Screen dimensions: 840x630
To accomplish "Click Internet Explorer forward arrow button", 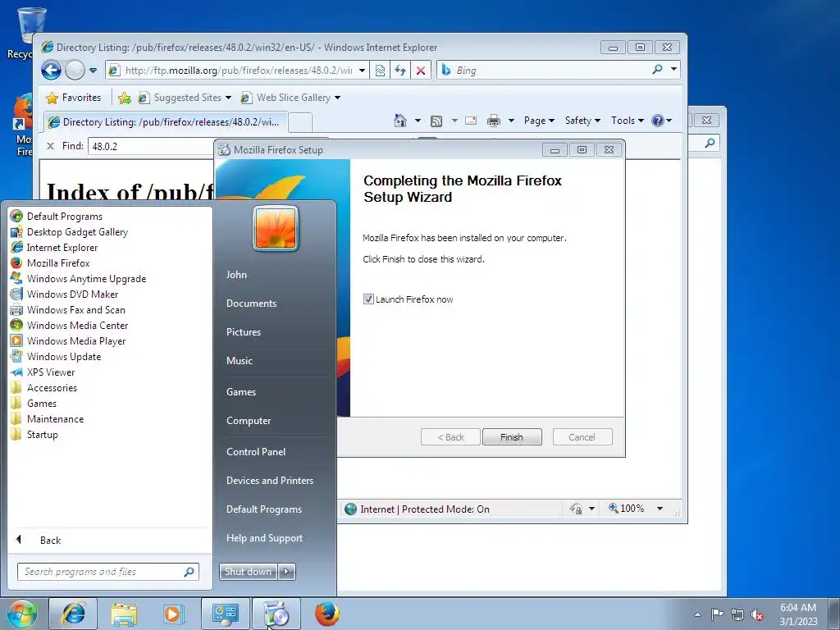I will [x=75, y=71].
